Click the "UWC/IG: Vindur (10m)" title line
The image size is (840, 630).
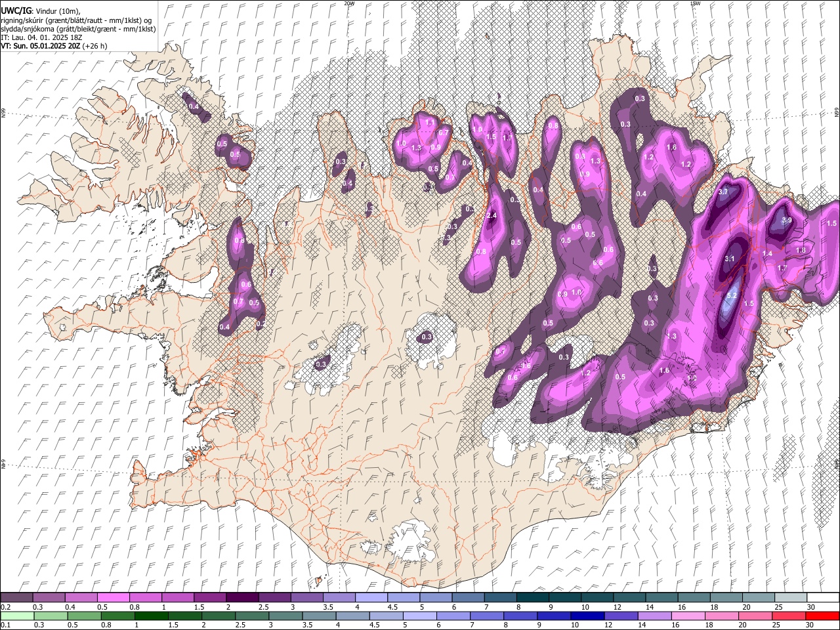(x=39, y=11)
